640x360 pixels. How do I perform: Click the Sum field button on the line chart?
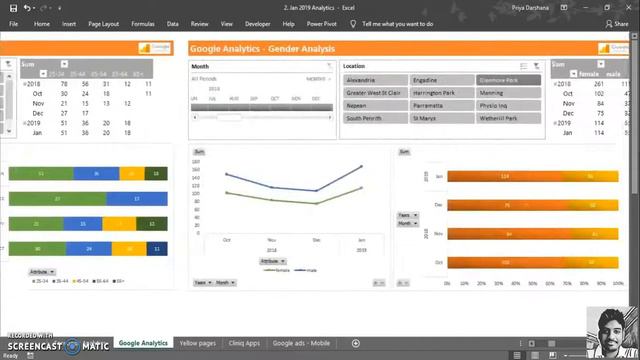coord(199,152)
